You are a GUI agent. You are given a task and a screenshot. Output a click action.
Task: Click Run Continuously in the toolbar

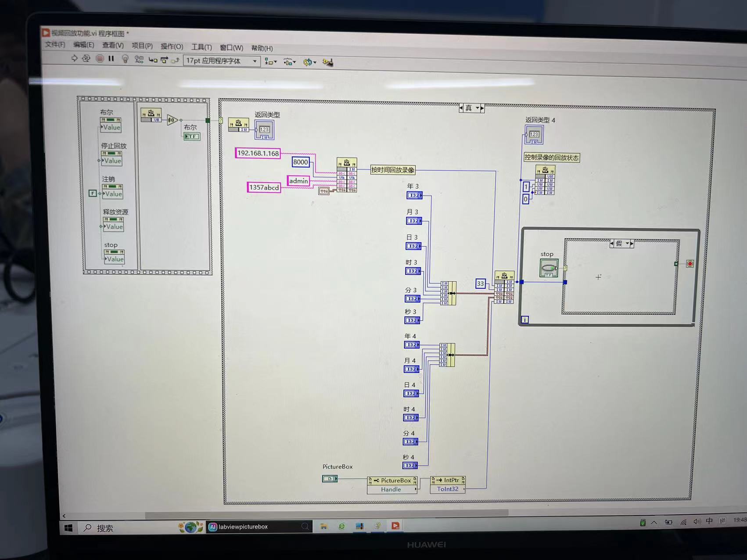86,58
